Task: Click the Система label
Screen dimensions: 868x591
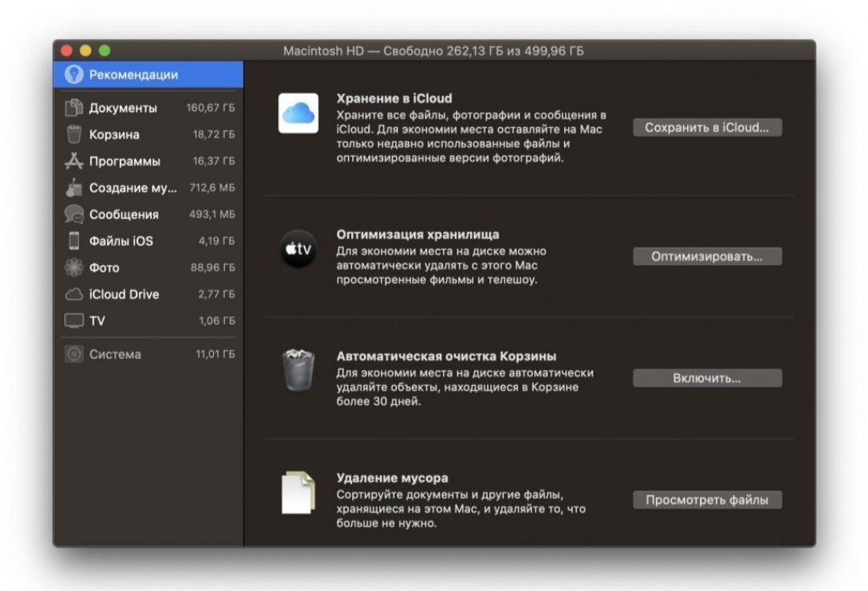Action: point(115,354)
